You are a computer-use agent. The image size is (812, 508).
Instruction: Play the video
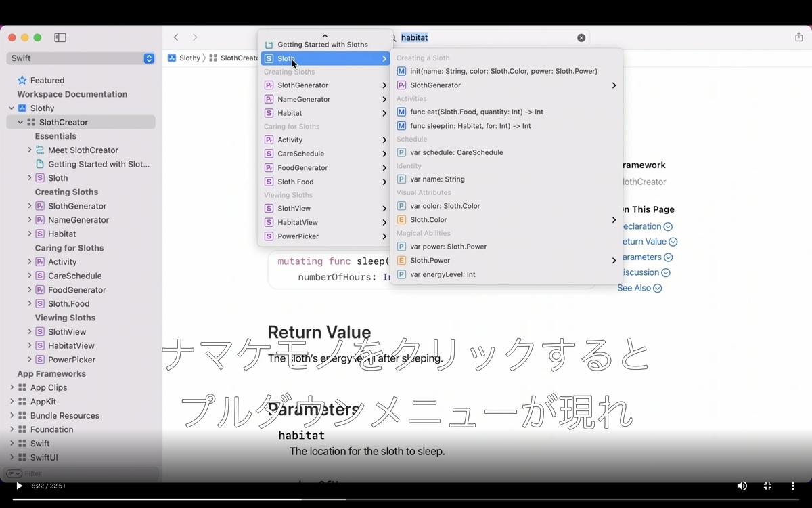[19, 486]
